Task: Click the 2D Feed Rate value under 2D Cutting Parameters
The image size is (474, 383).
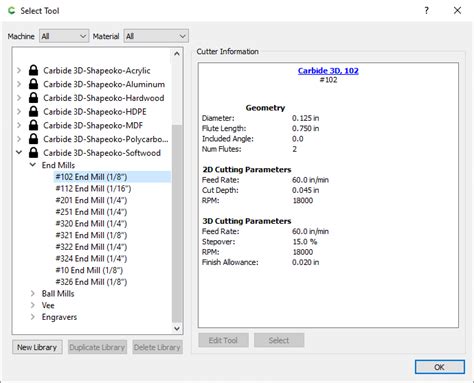Action: click(x=310, y=180)
